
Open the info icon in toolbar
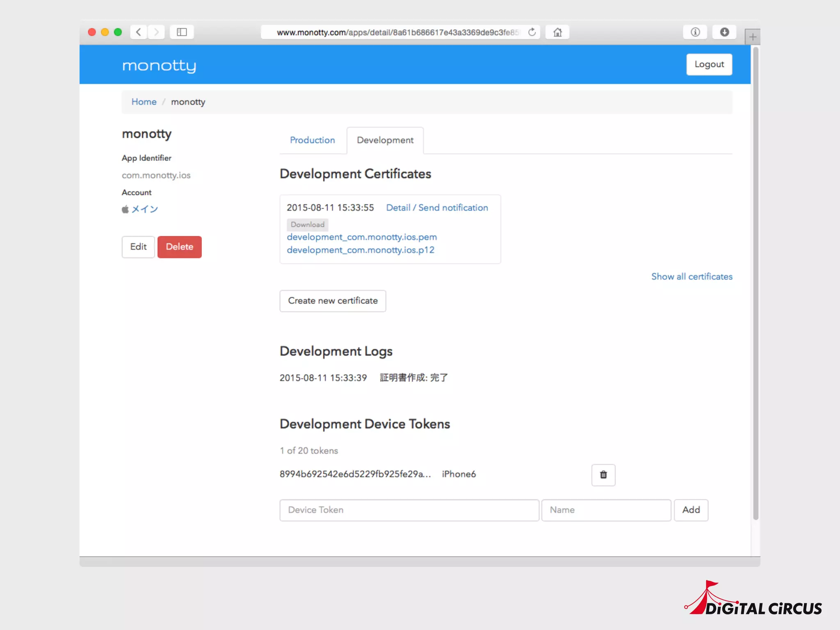point(695,32)
